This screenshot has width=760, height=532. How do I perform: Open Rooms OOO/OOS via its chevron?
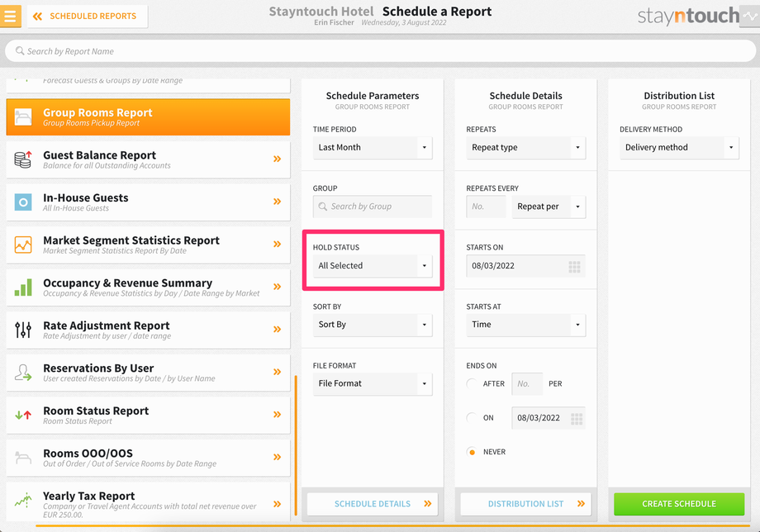277,457
